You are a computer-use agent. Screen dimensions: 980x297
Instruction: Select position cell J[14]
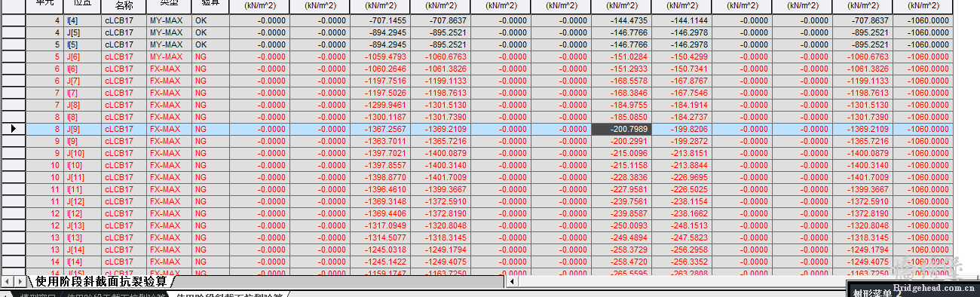[x=83, y=250]
